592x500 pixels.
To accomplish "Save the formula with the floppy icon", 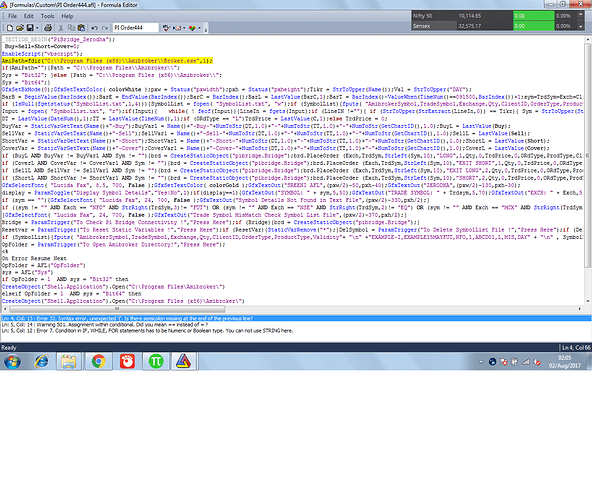I will [x=29, y=28].
